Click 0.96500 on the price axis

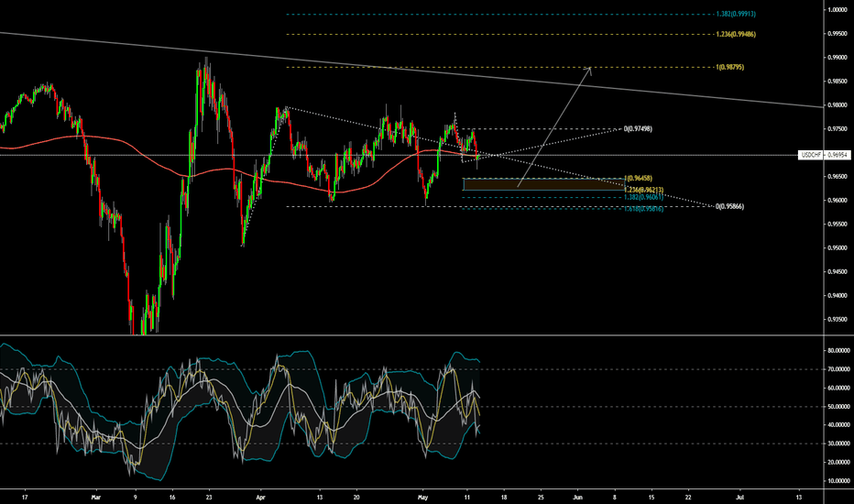click(x=837, y=177)
